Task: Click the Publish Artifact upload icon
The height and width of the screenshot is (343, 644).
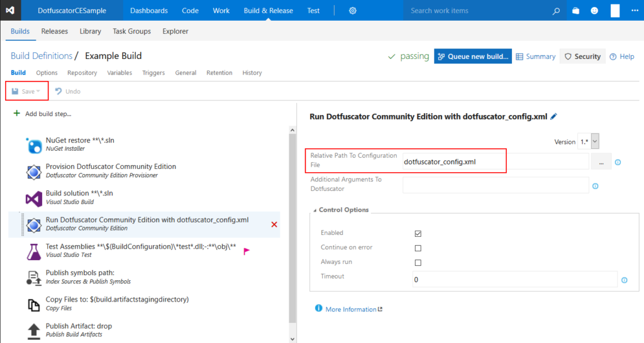Action: pos(34,332)
